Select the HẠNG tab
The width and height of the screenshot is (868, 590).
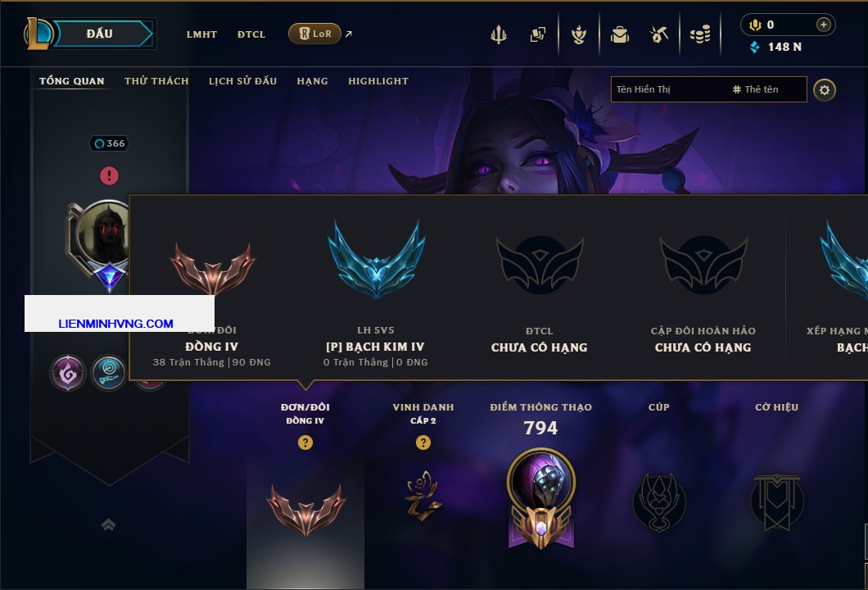tap(312, 81)
